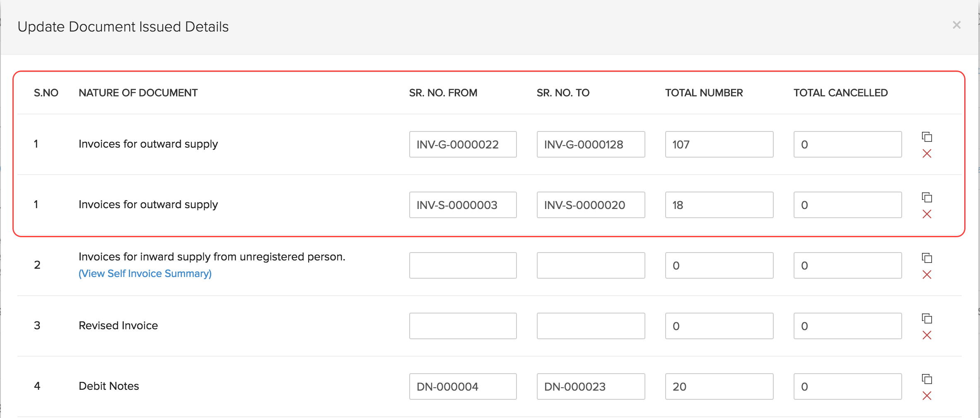The width and height of the screenshot is (980, 418).
Task: Select the Total Number field showing 18
Action: tap(719, 205)
